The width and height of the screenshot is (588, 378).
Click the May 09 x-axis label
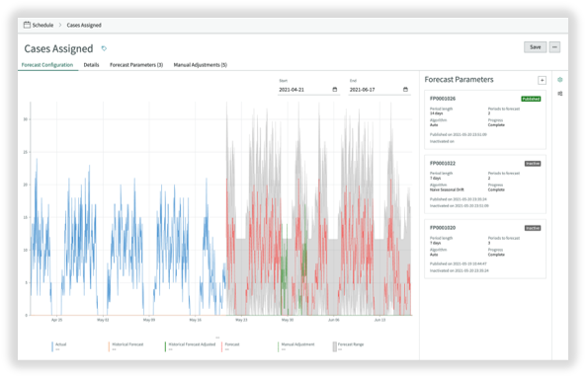[149, 320]
